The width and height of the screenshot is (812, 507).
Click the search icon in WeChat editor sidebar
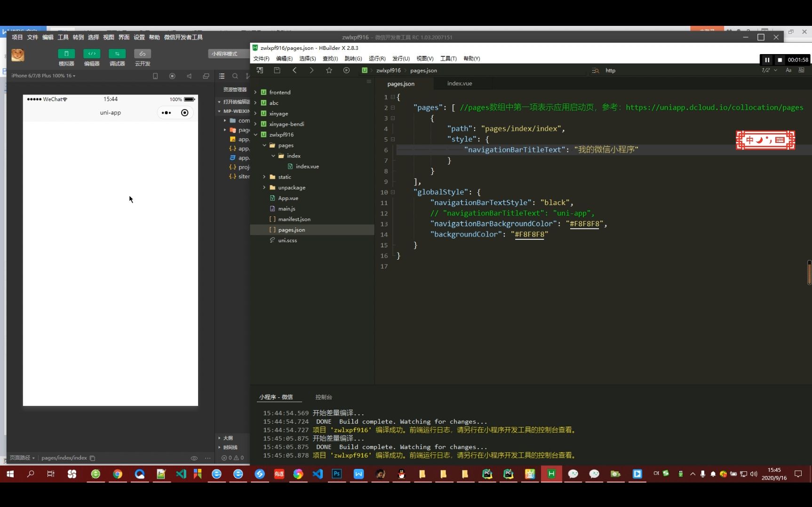click(x=235, y=76)
